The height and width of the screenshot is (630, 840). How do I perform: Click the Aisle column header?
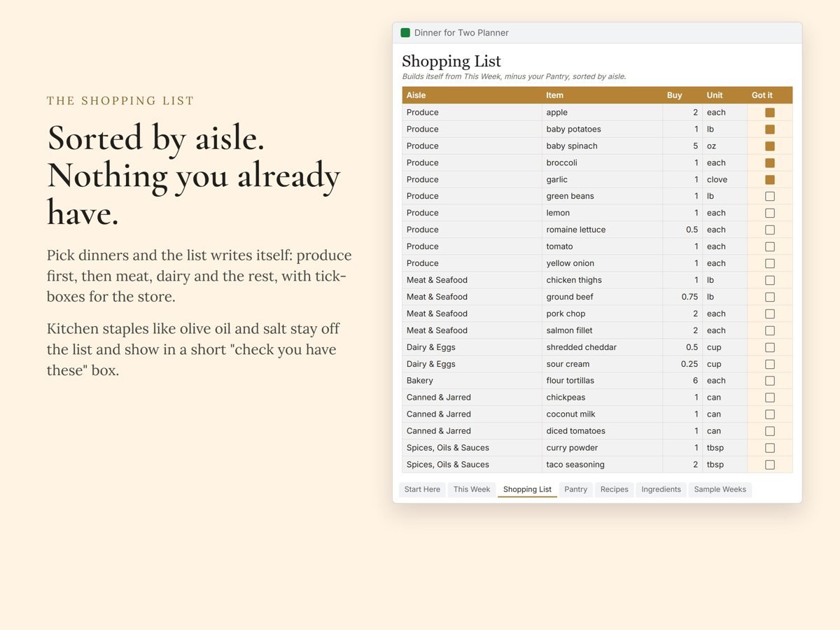pyautogui.click(x=472, y=95)
